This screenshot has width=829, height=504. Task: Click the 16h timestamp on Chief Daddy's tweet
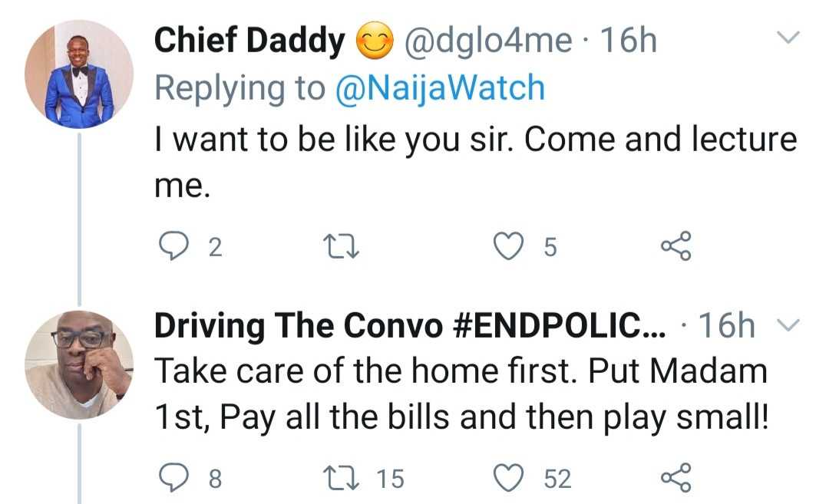(628, 41)
